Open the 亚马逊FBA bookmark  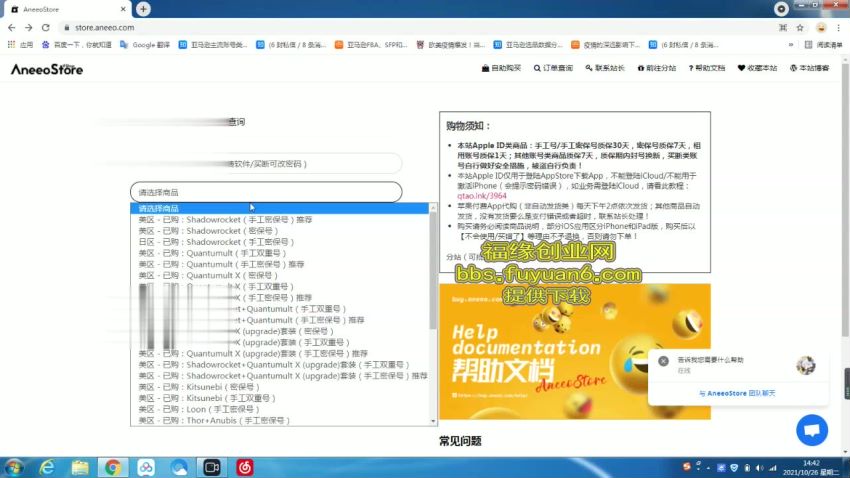(x=371, y=45)
